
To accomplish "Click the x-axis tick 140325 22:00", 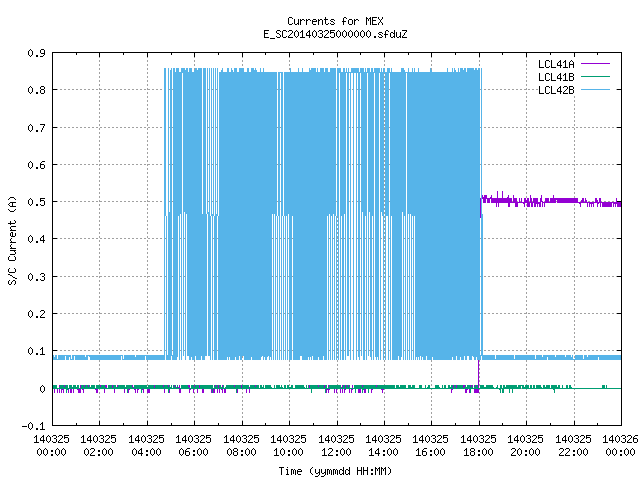I will click(x=573, y=446).
